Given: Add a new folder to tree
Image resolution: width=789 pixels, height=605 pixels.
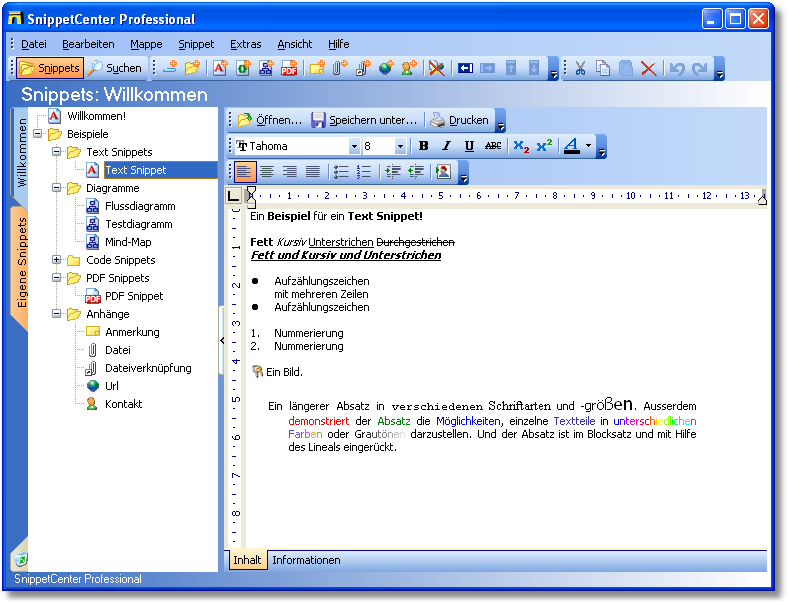Looking at the screenshot, I should tap(192, 68).
